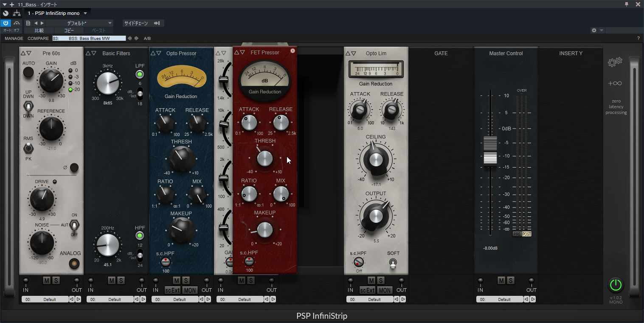
Task: Click the green InfiniStrip power button
Action: tap(616, 284)
